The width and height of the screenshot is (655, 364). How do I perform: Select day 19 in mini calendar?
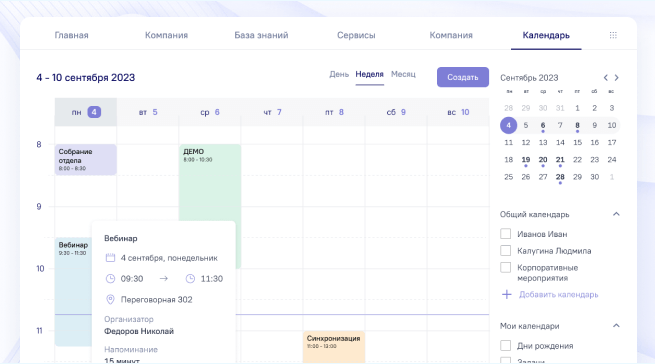[x=526, y=160]
